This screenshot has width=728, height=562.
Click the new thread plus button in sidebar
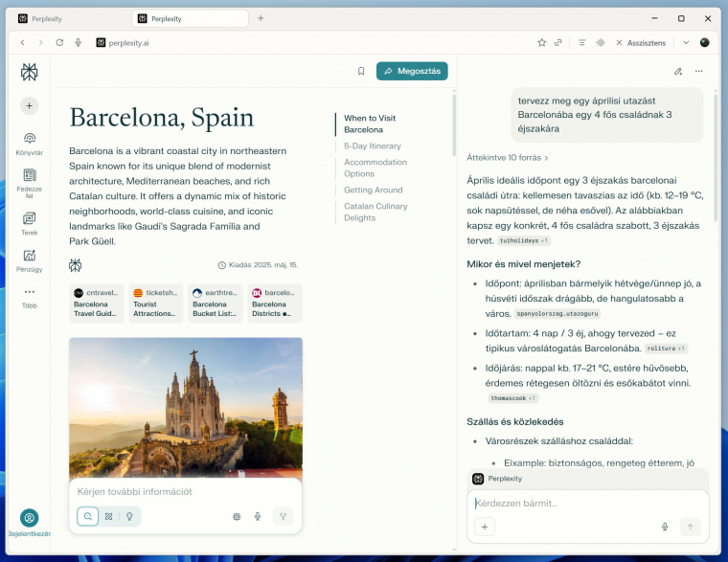click(x=29, y=105)
